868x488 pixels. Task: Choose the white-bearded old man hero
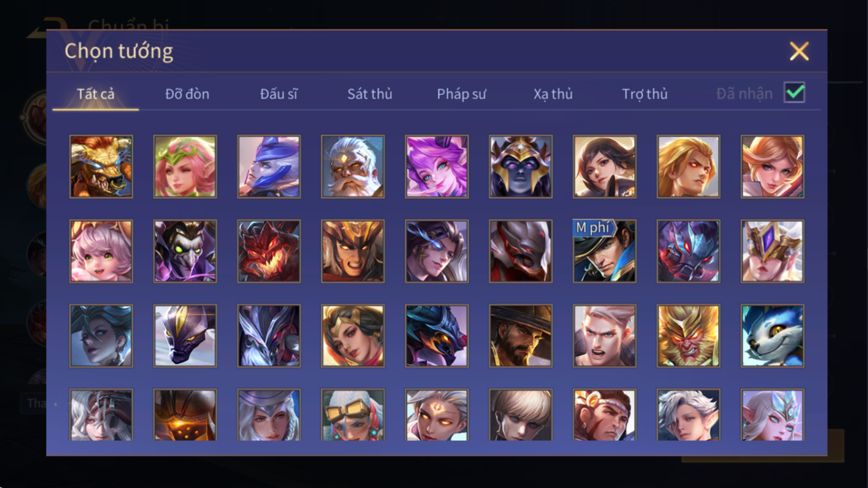[x=353, y=167]
